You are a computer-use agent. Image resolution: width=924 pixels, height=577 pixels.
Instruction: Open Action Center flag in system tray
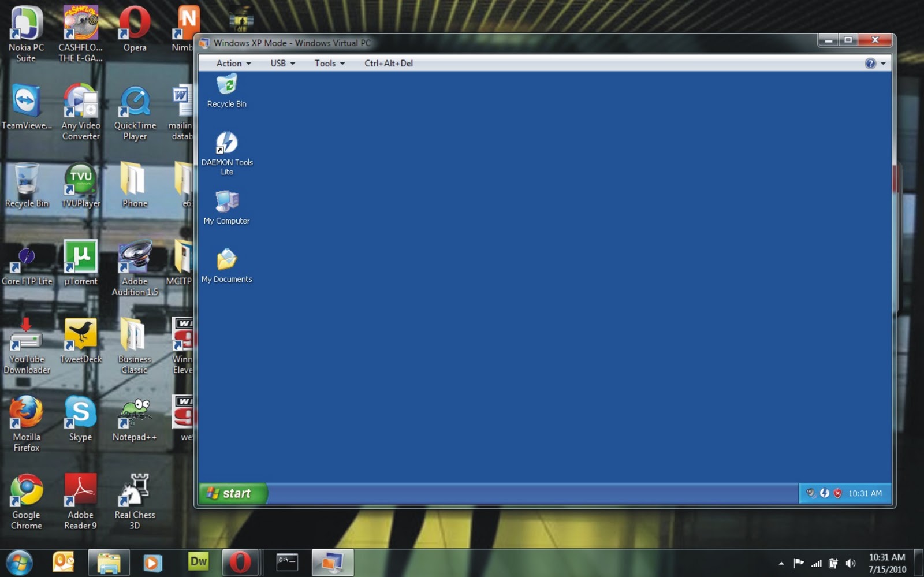(799, 563)
